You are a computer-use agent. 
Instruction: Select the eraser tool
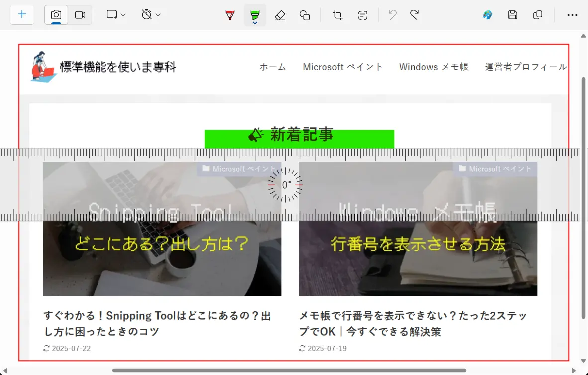(280, 15)
